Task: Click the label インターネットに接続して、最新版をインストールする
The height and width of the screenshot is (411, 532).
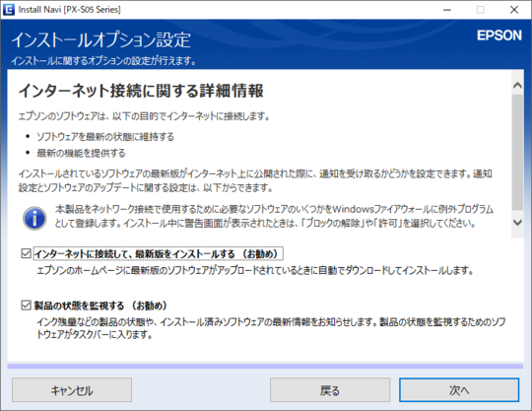Action: [158, 254]
